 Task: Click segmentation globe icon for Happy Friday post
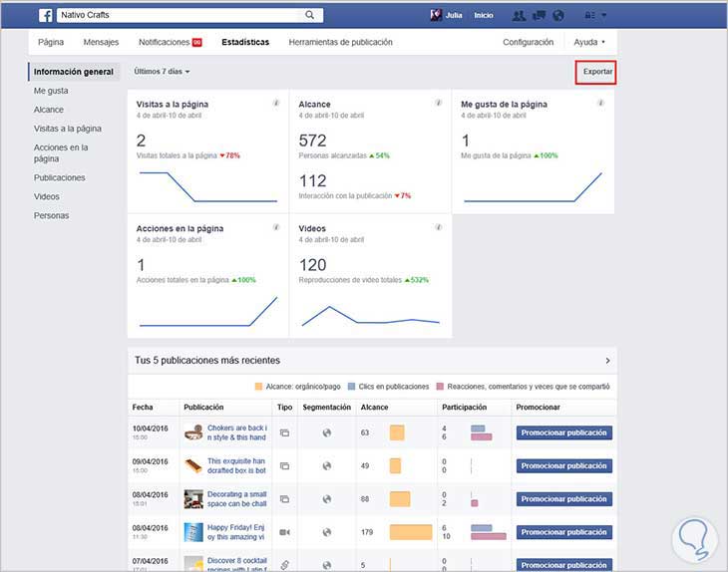pyautogui.click(x=327, y=532)
